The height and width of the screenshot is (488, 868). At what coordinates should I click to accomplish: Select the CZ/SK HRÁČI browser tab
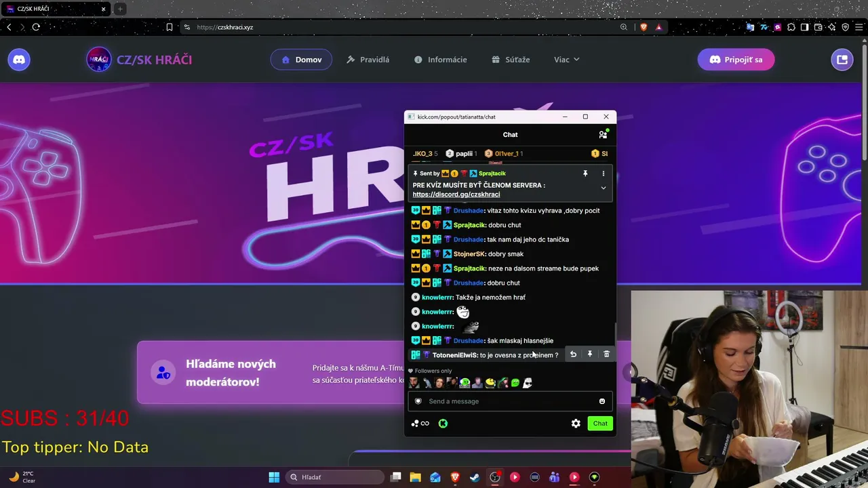tap(56, 9)
